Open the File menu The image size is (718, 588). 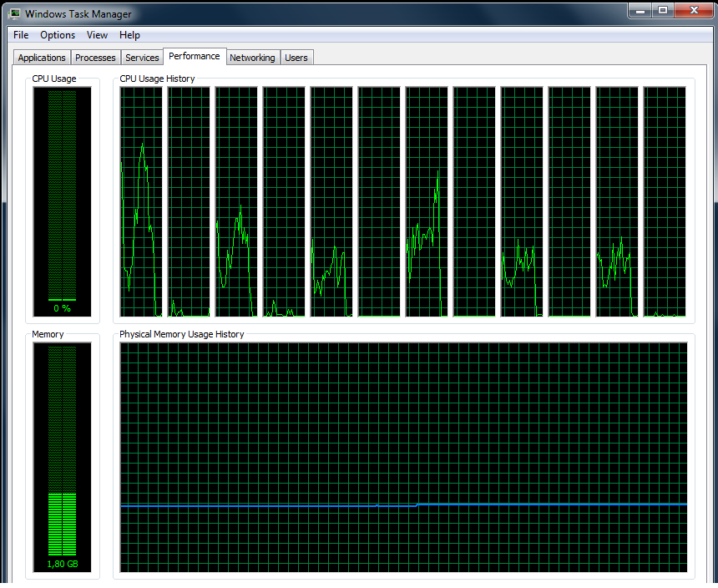coord(21,35)
